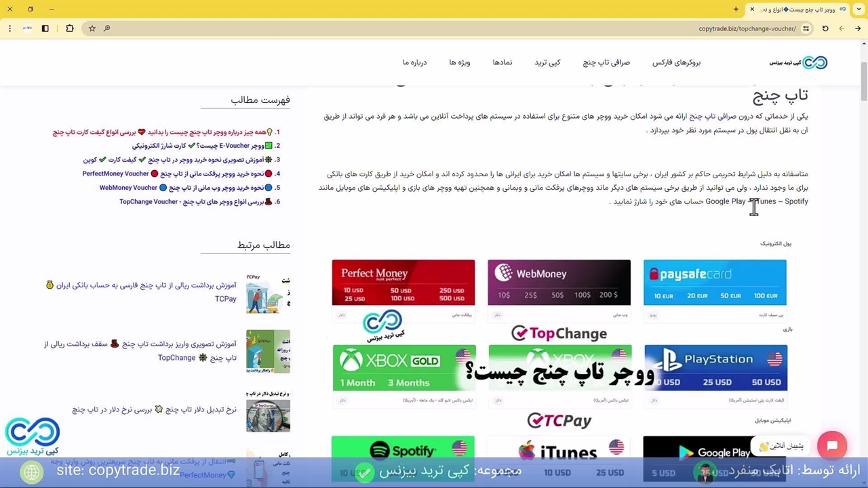Click the zoom magnifier icon in address bar
Viewport: 868px width, 488px height.
(x=107, y=28)
